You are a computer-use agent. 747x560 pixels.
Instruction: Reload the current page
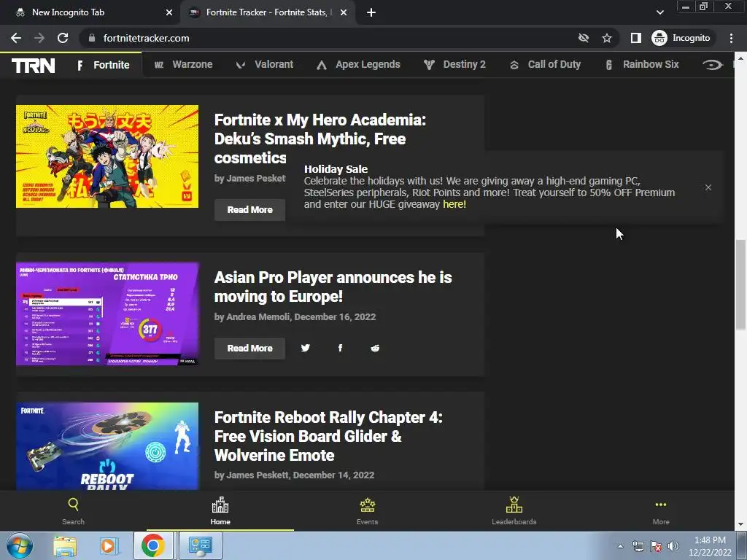click(x=63, y=38)
